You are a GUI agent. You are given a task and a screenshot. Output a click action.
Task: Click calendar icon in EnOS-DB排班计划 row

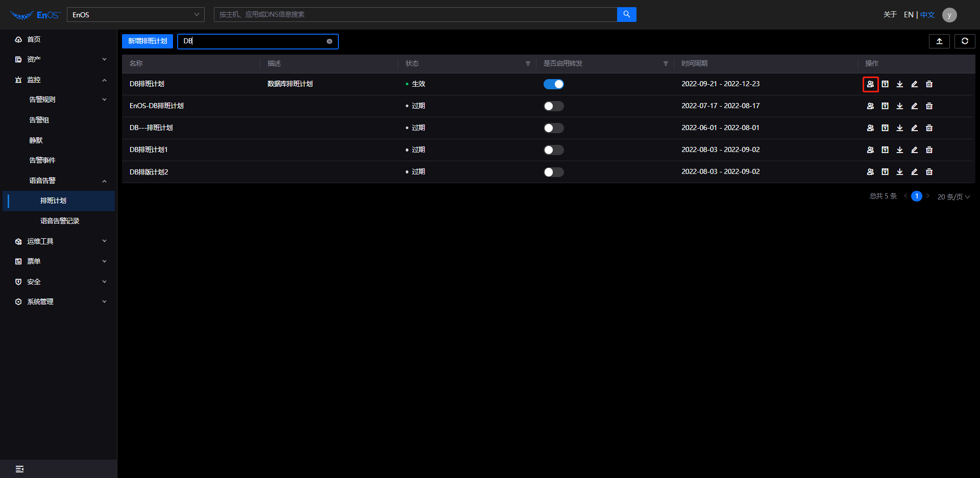(x=885, y=106)
